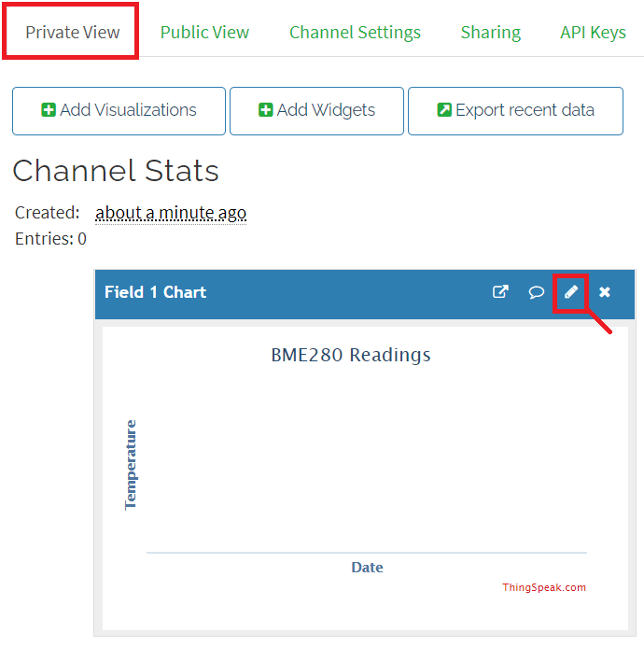Viewport: 644px width, 647px height.
Task: Follow the ThingSpeak.com link in the chart
Action: pos(544,587)
